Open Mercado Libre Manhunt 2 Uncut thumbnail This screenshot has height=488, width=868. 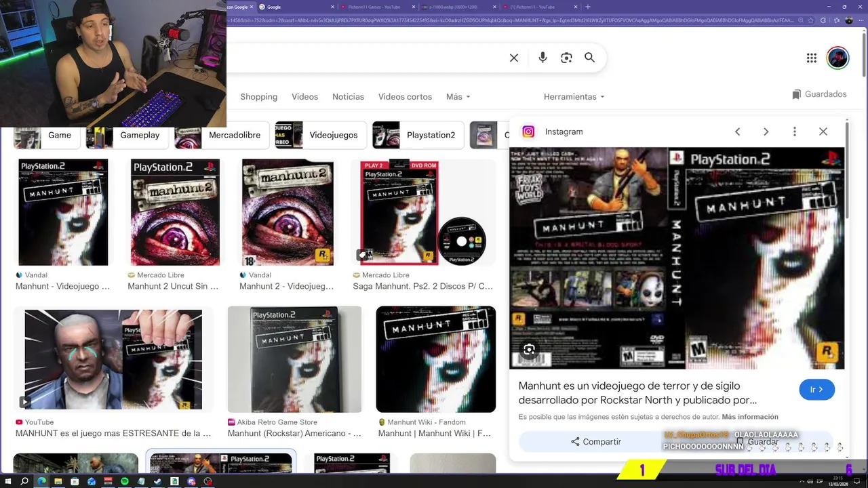tap(175, 212)
